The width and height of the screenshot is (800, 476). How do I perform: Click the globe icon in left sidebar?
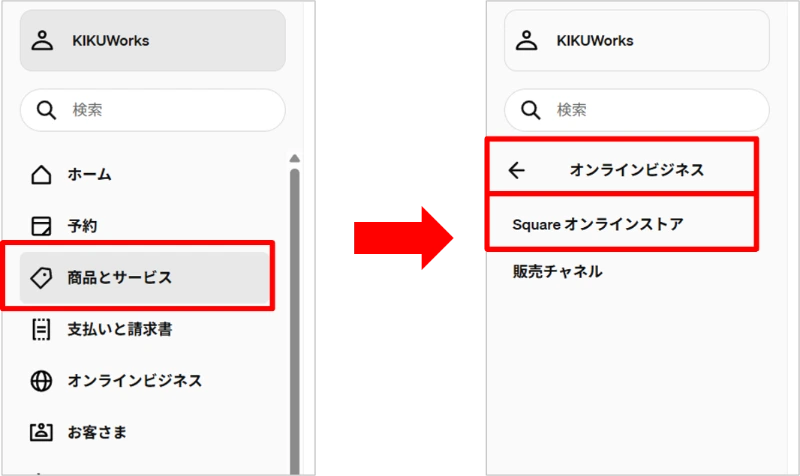click(41, 381)
